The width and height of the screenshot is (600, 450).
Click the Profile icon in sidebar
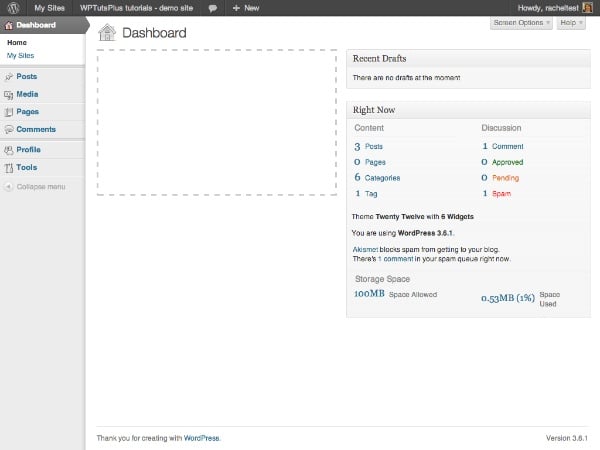[x=9, y=150]
